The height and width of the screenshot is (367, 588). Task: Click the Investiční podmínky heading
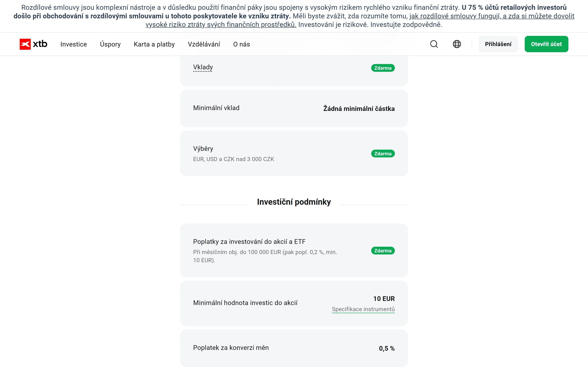click(294, 201)
